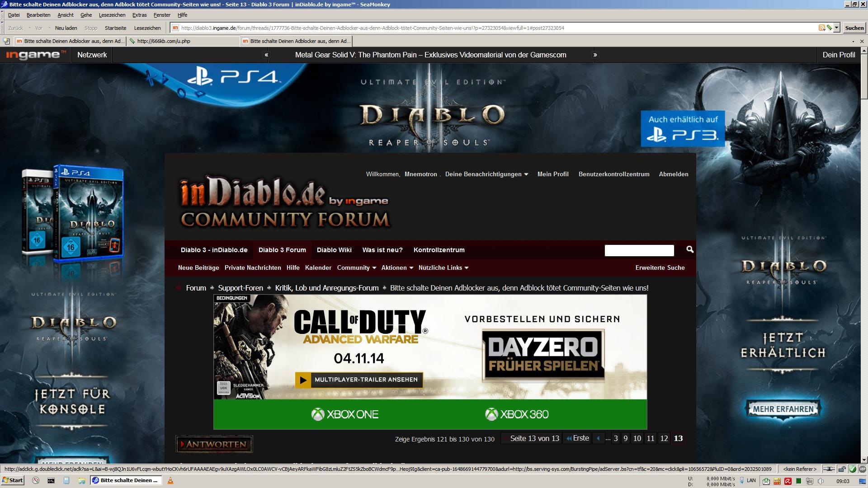
Task: Open the Extras menu
Action: point(139,15)
